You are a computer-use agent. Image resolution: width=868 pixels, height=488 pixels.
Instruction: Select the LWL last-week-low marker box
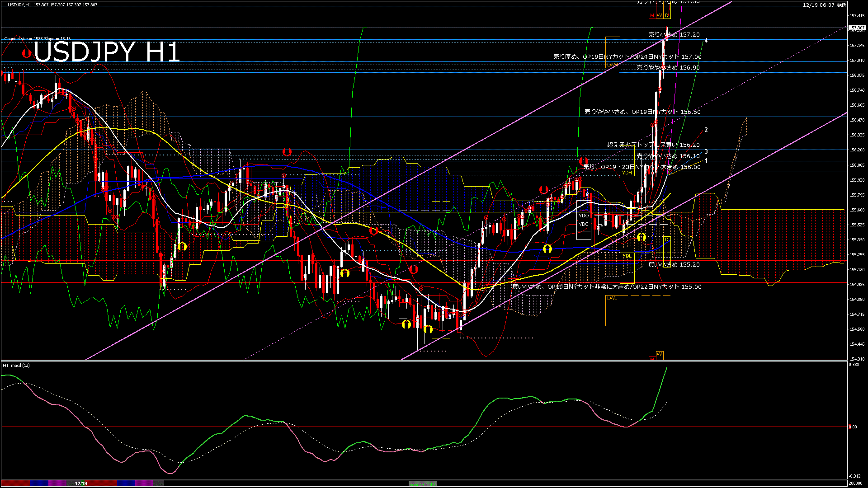pos(612,298)
